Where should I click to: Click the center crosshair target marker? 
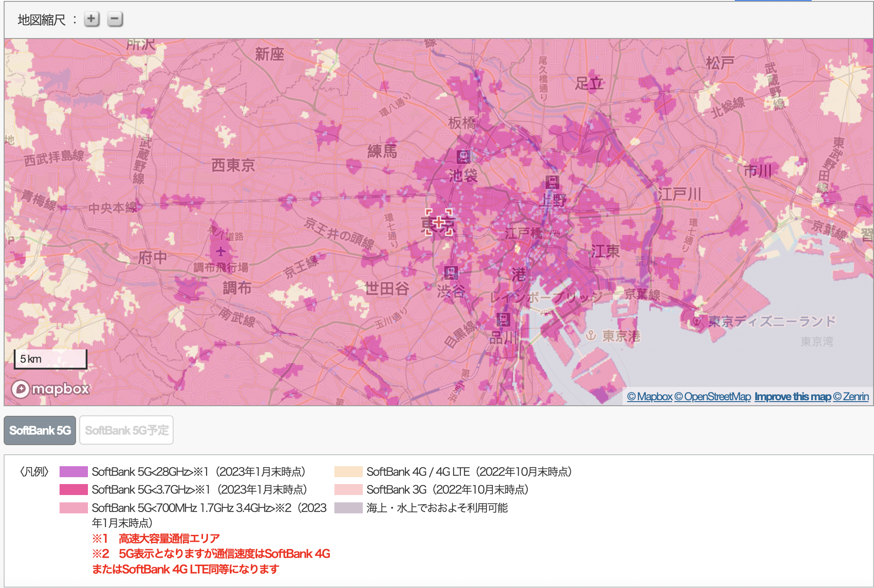click(x=439, y=222)
